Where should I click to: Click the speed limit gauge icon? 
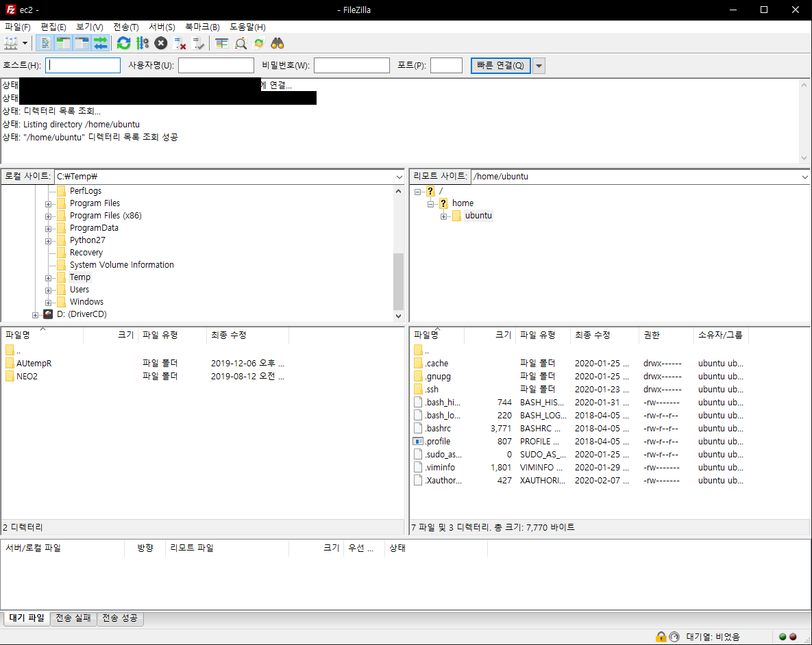click(674, 637)
